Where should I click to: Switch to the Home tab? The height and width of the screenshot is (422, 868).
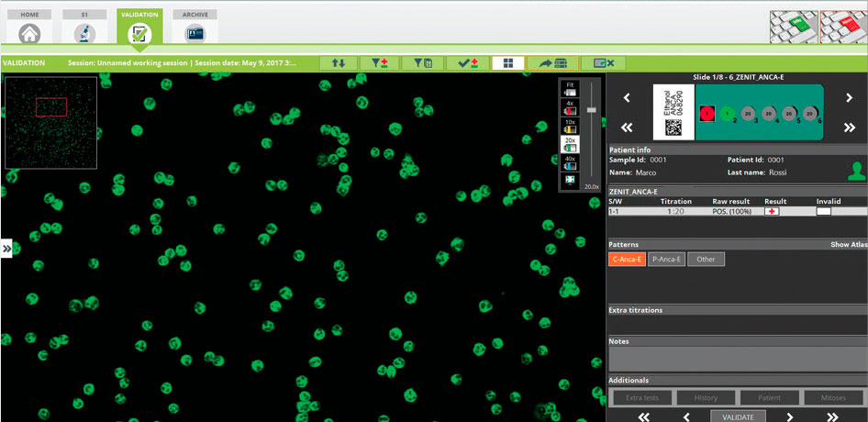[x=29, y=28]
